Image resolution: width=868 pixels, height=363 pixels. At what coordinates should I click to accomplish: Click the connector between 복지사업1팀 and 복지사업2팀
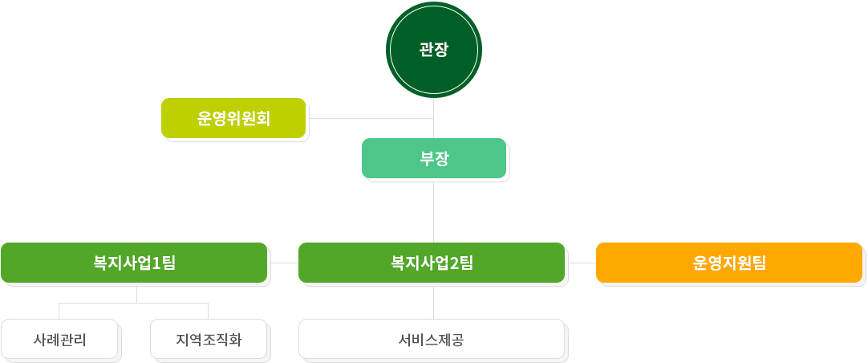pyautogui.click(x=283, y=263)
